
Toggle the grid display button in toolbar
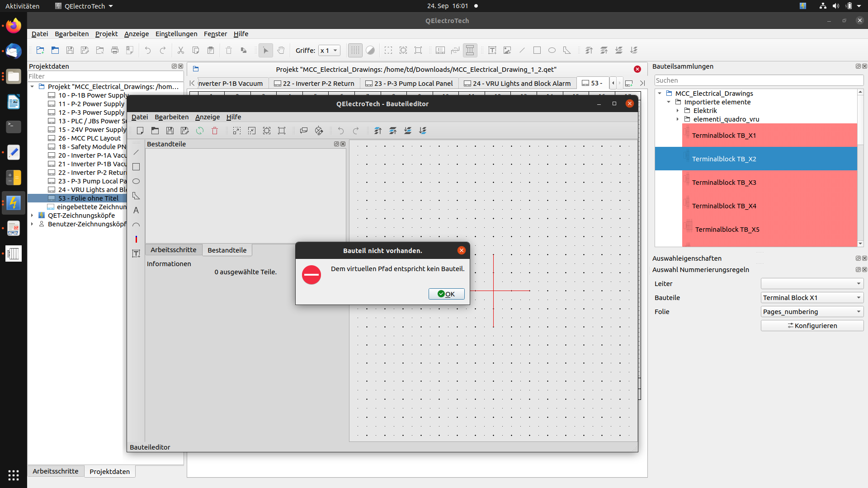pos(355,51)
